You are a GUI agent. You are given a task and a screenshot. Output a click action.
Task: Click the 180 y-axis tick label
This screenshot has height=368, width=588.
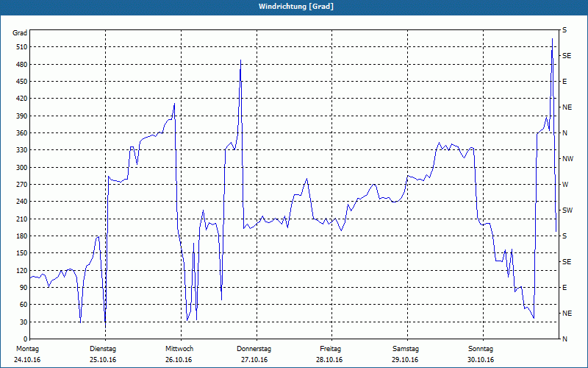[x=21, y=236]
